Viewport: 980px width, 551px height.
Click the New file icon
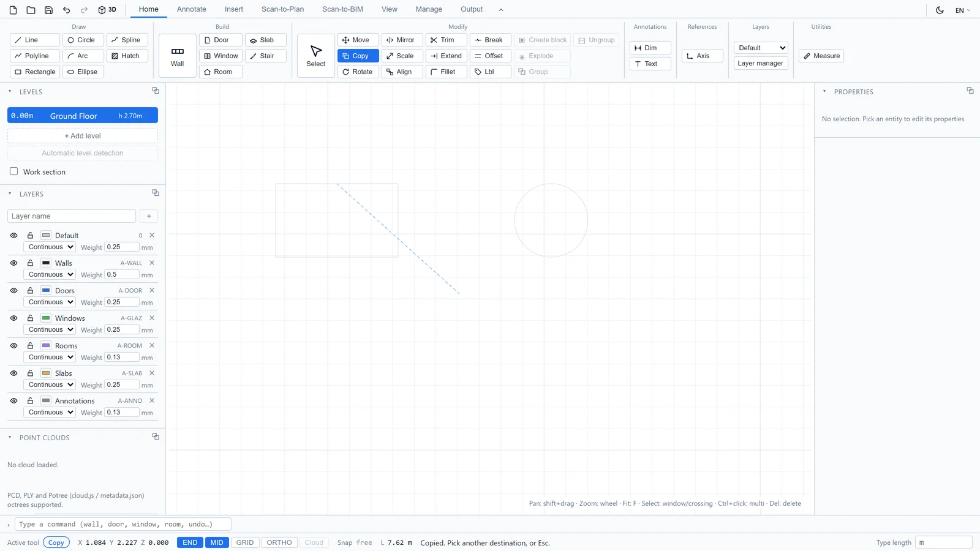[x=13, y=10]
